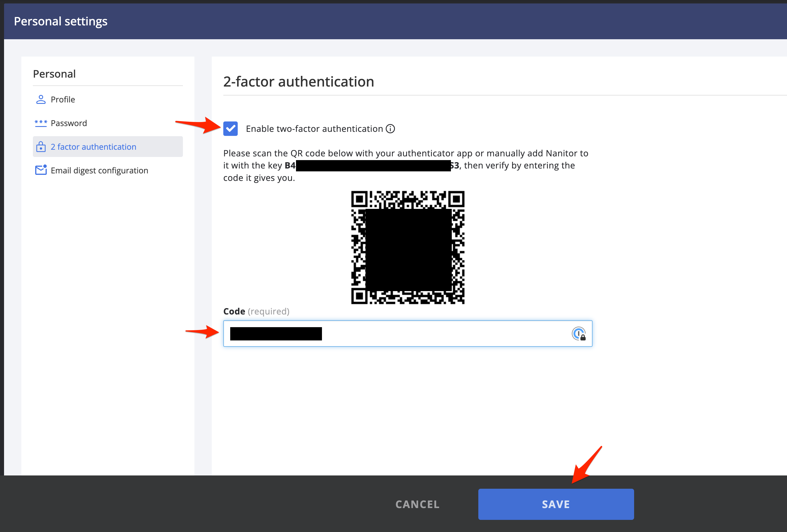The width and height of the screenshot is (787, 532).
Task: Uncheck the Enable two-factor authentication checkbox
Action: coord(231,129)
